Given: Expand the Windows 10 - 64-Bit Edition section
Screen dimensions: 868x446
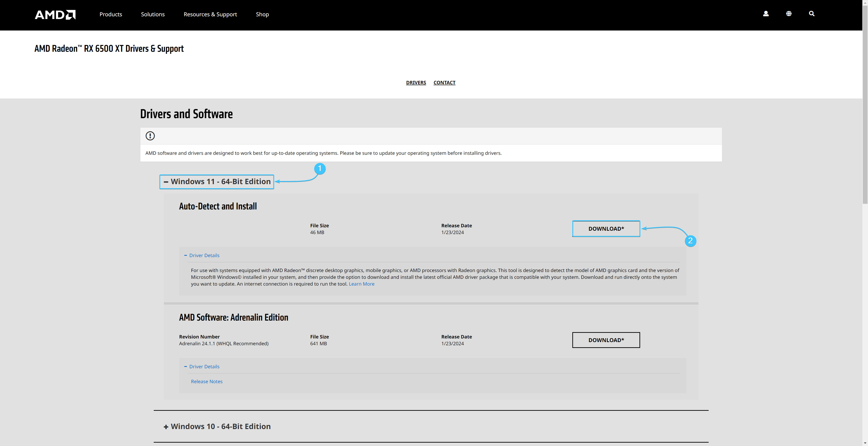Looking at the screenshot, I should 220,427.
